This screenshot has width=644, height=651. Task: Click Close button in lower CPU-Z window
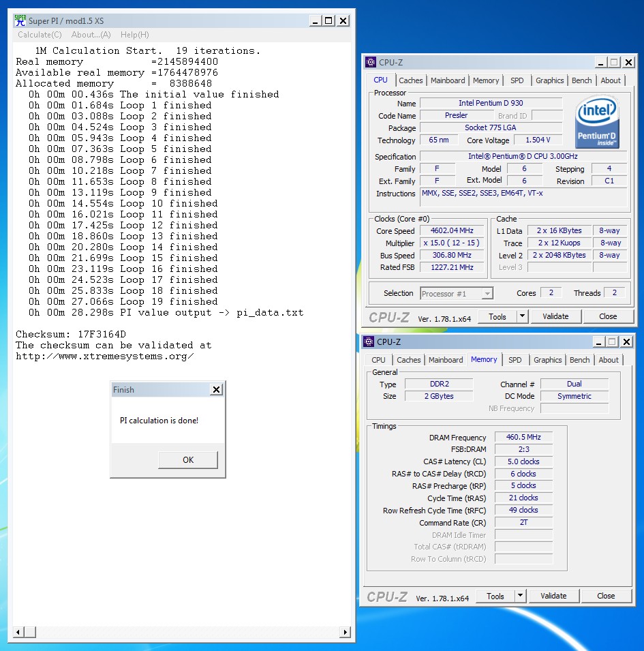[x=606, y=596]
